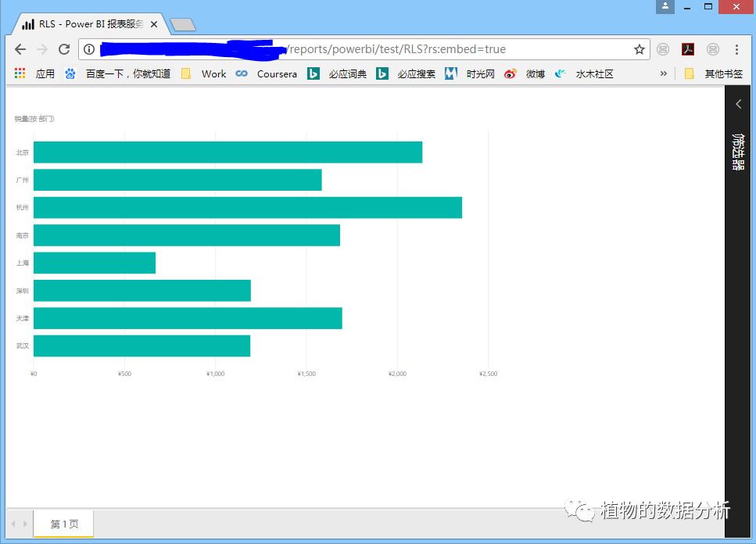Open the 应用 apps shortcut
This screenshot has width=756, height=544.
tap(35, 73)
